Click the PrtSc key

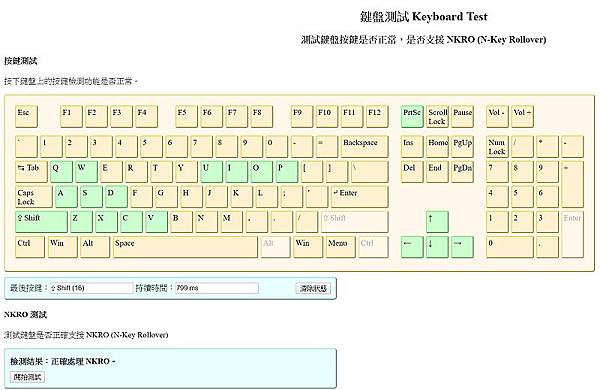412,116
